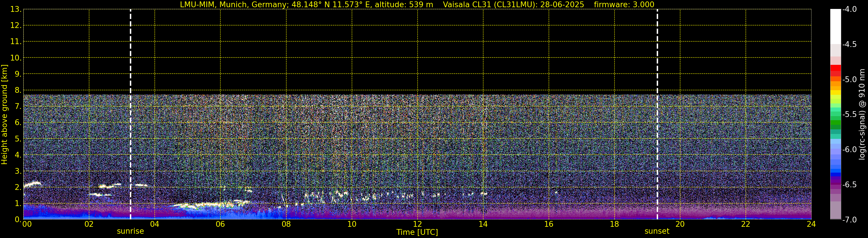
Task: Click the 8 km tick on the height axis
Action: [18, 90]
